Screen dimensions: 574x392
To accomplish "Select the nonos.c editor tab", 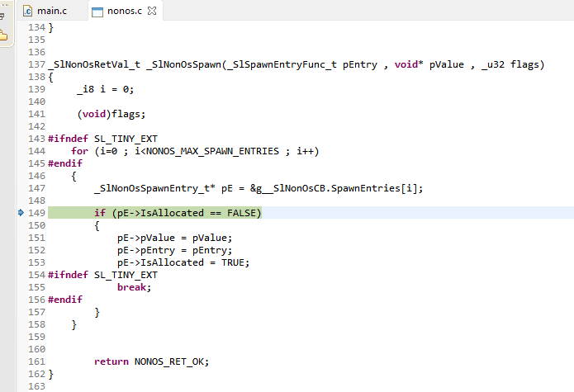I will pos(125,11).
